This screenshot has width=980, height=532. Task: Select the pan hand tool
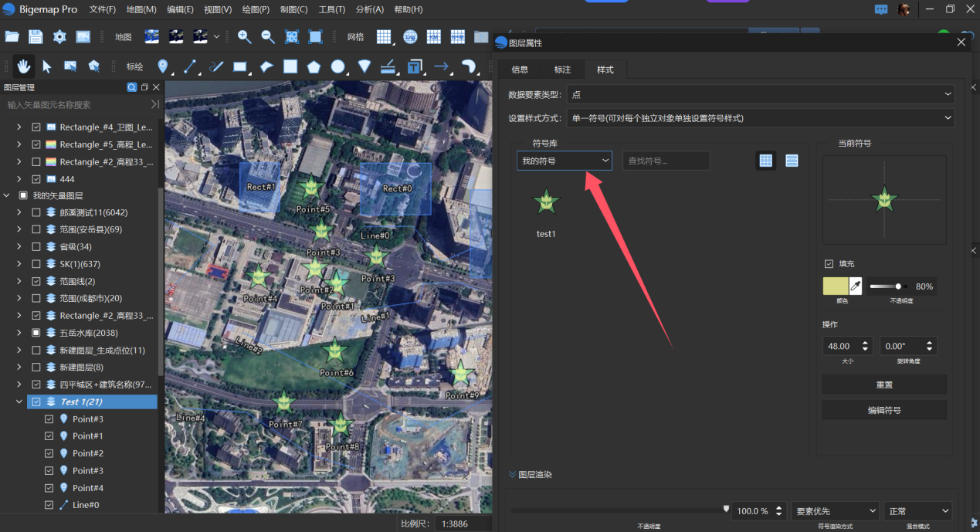[24, 66]
